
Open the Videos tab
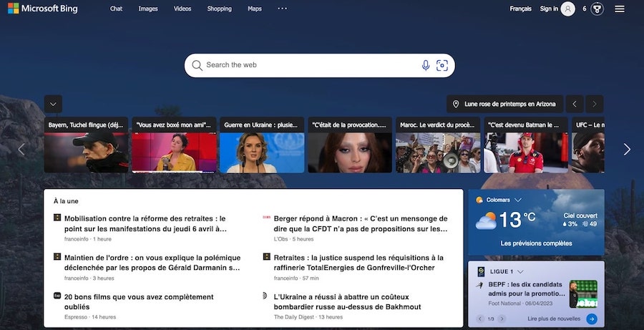tap(182, 9)
